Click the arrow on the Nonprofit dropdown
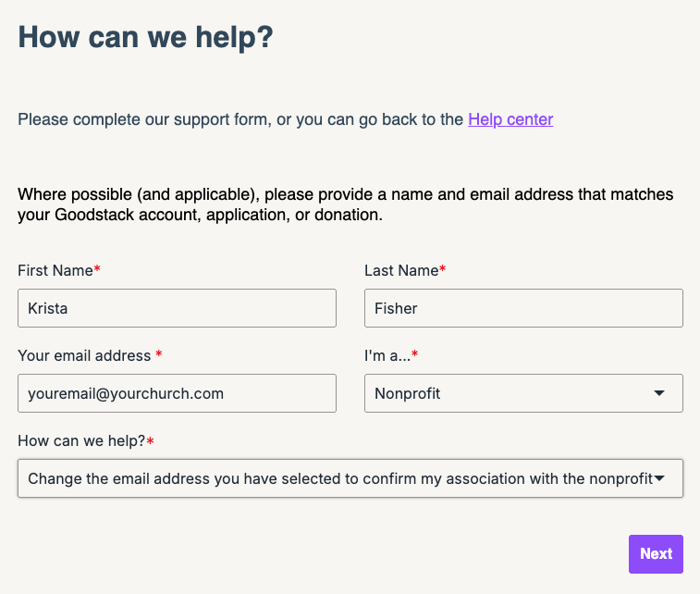 point(659,393)
